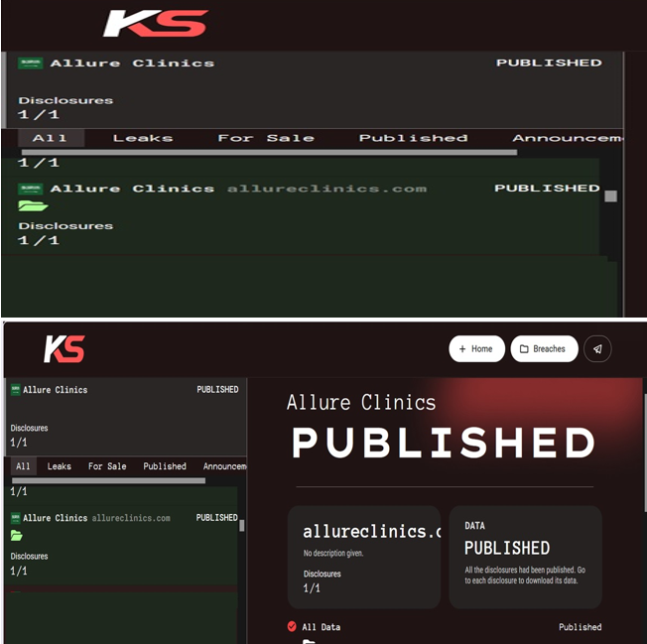
Task: Click the DATA PUBLISHED info card
Action: click(525, 556)
